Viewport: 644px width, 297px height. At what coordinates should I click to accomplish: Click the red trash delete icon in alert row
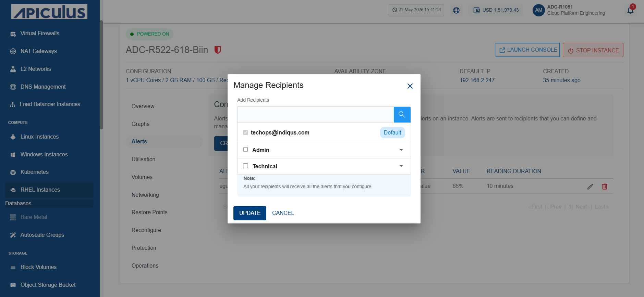(x=605, y=186)
